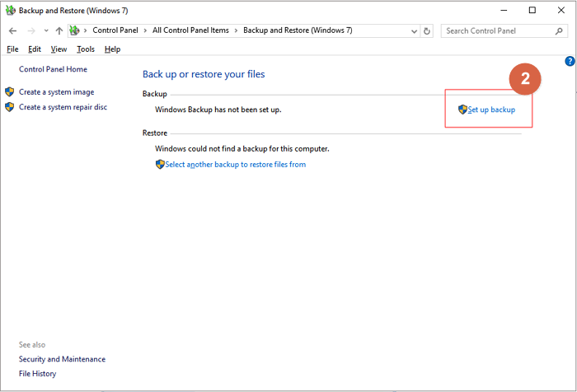Open the File menu
This screenshot has width=577, height=392.
click(x=12, y=49)
